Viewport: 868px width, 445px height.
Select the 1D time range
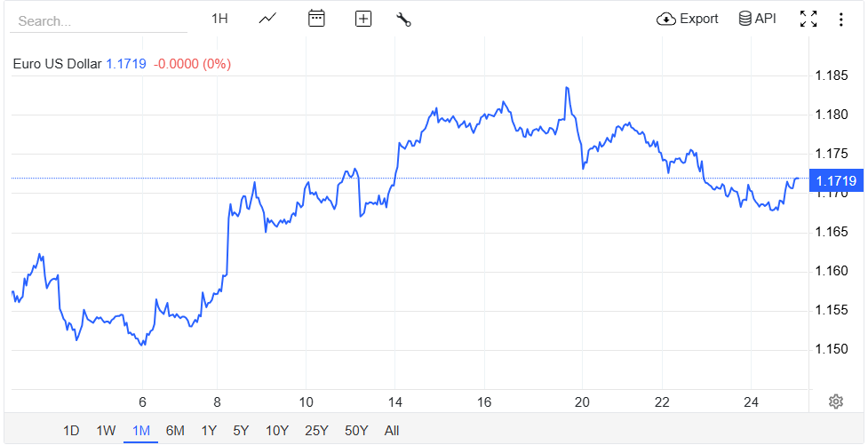tap(71, 431)
